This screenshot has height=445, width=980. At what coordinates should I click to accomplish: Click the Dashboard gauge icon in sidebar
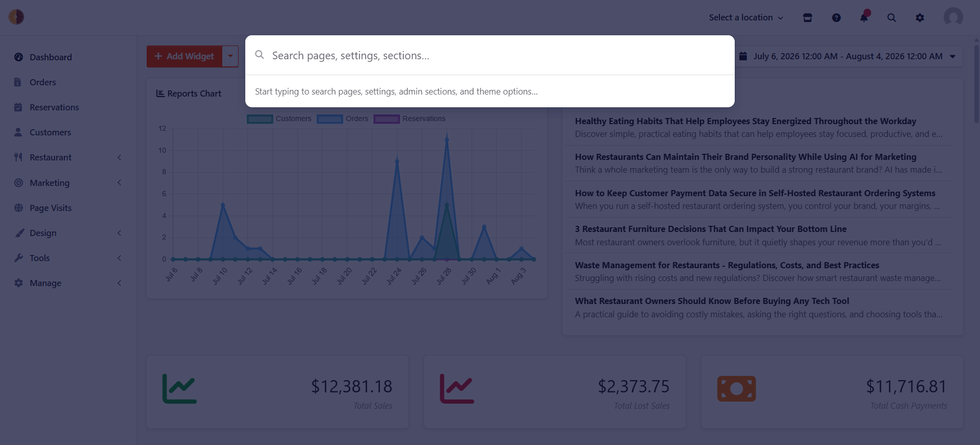tap(18, 57)
